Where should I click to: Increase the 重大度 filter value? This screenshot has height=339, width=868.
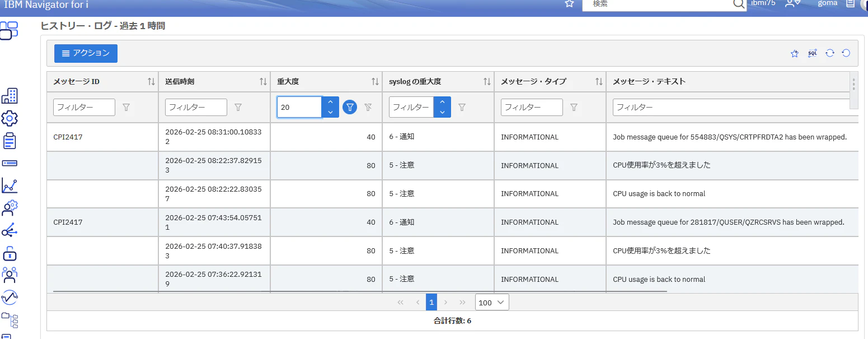330,102
